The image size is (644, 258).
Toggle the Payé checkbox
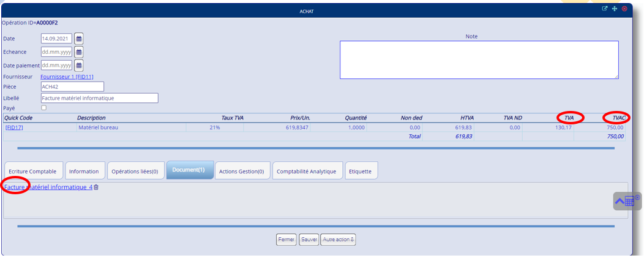pyautogui.click(x=43, y=108)
